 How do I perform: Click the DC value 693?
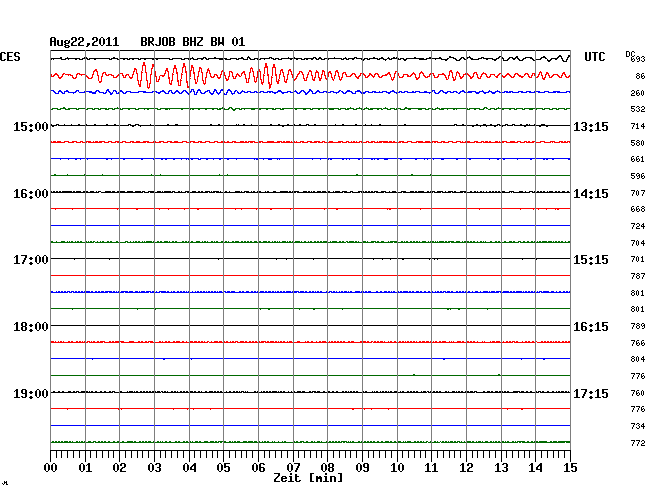pos(638,59)
